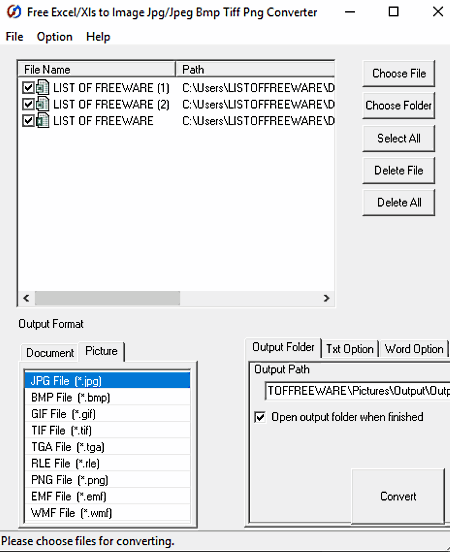Click the file list left scroll arrow
Screen dimensions: 450x552
click(x=26, y=298)
